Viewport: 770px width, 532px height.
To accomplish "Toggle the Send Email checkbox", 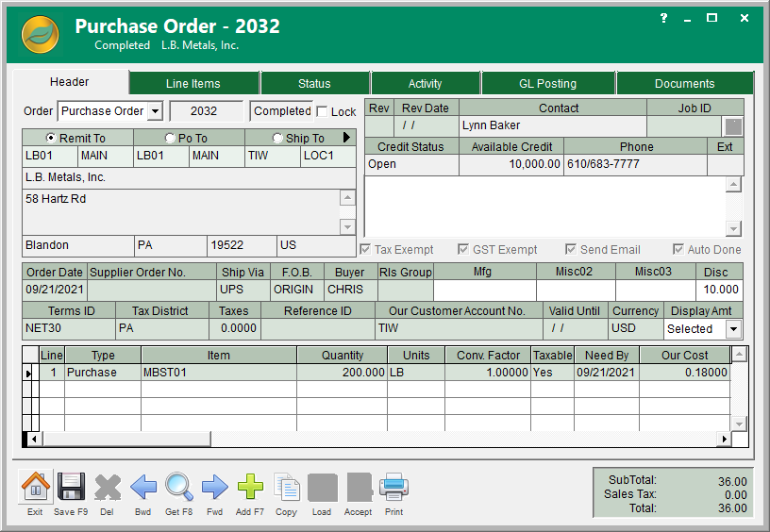I will 571,249.
